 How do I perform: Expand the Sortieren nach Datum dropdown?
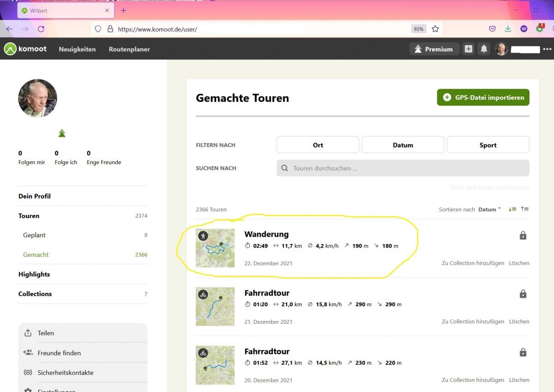coord(489,209)
